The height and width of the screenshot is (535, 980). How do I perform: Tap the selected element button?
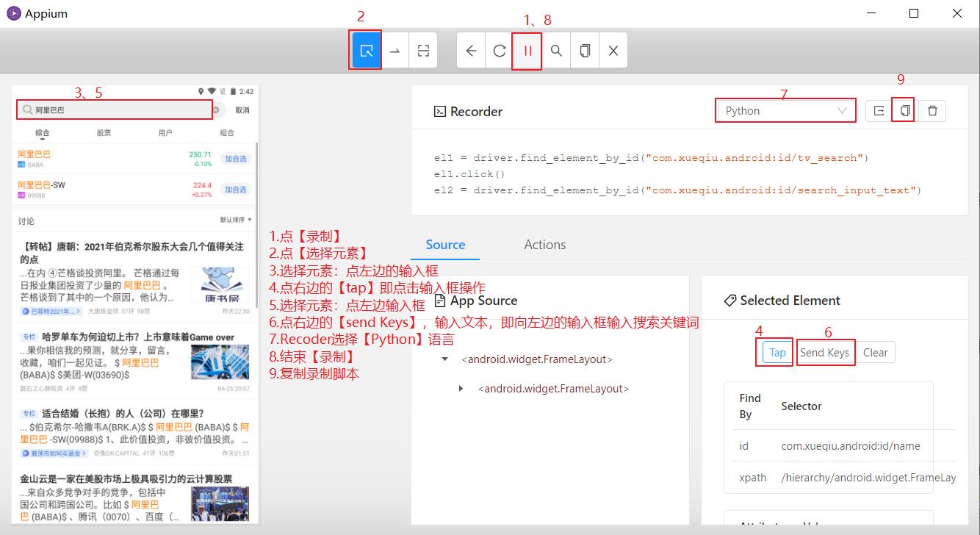[777, 352]
